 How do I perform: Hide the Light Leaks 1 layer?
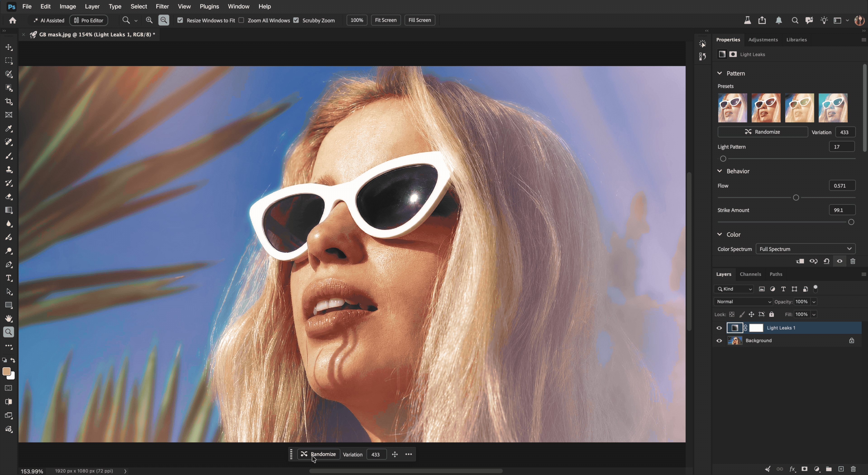719,328
